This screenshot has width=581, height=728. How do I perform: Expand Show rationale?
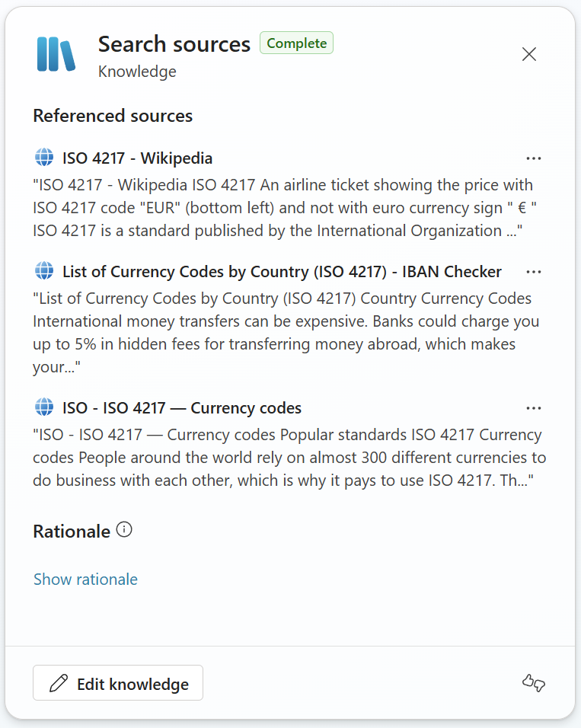pyautogui.click(x=85, y=580)
